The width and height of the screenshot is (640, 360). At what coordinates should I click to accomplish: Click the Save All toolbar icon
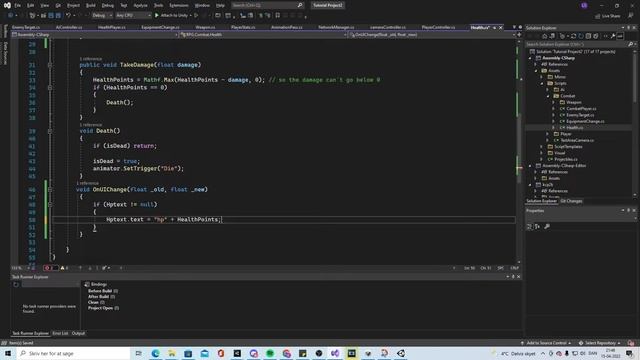click(x=58, y=16)
